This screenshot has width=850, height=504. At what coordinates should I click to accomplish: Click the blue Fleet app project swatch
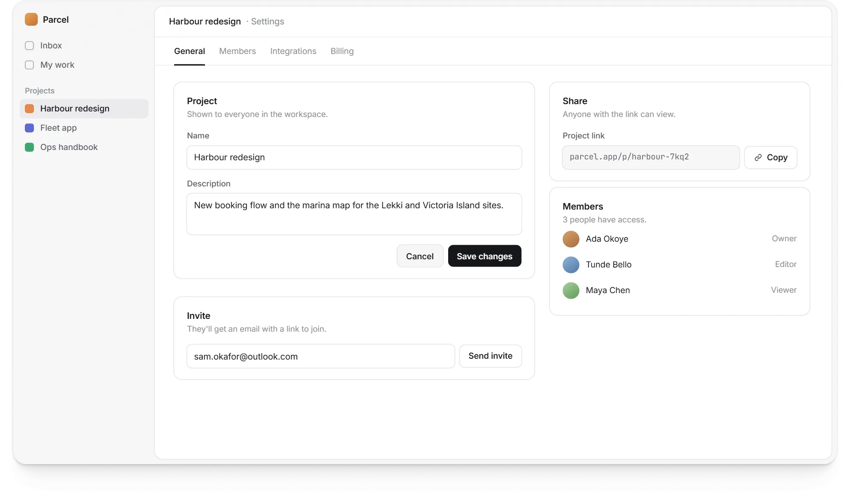(x=29, y=128)
